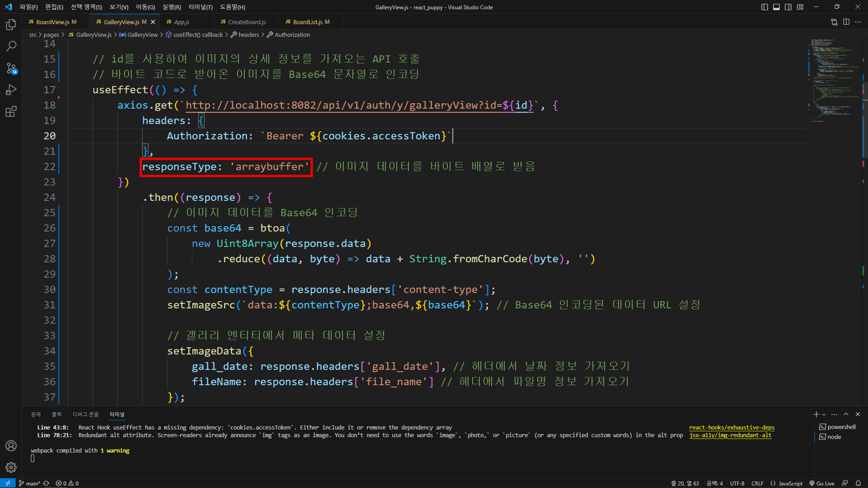The width and height of the screenshot is (868, 488).
Task: Toggle the bottom panel layout button
Action: (x=776, y=7)
